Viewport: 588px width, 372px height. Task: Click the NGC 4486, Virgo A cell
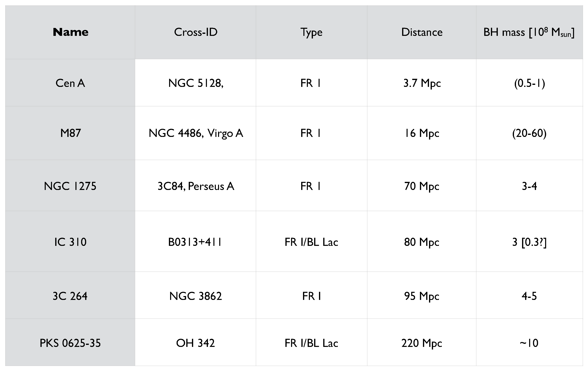pyautogui.click(x=196, y=133)
